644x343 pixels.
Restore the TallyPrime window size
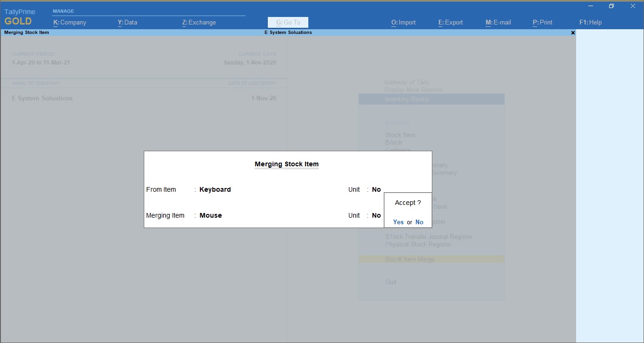tap(611, 6)
